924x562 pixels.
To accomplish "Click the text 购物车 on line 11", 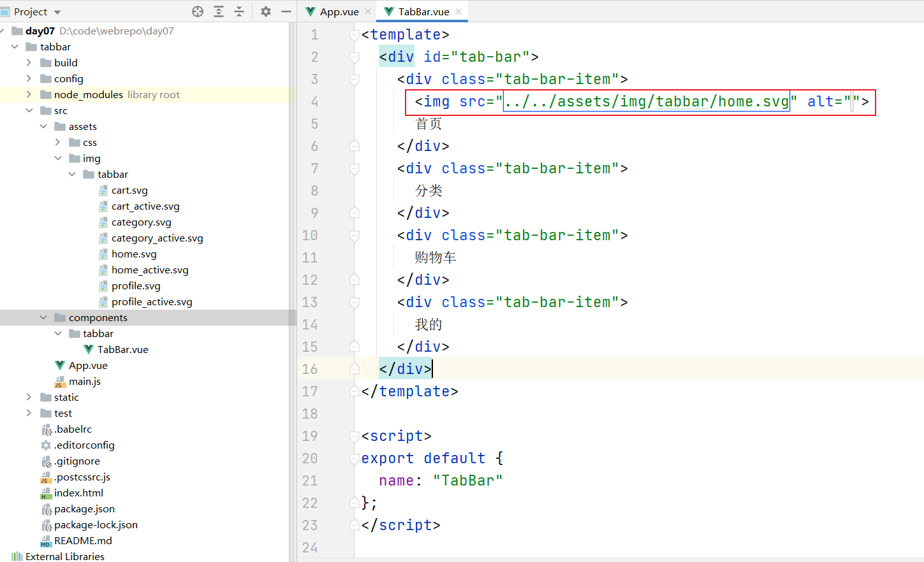I will [x=436, y=257].
